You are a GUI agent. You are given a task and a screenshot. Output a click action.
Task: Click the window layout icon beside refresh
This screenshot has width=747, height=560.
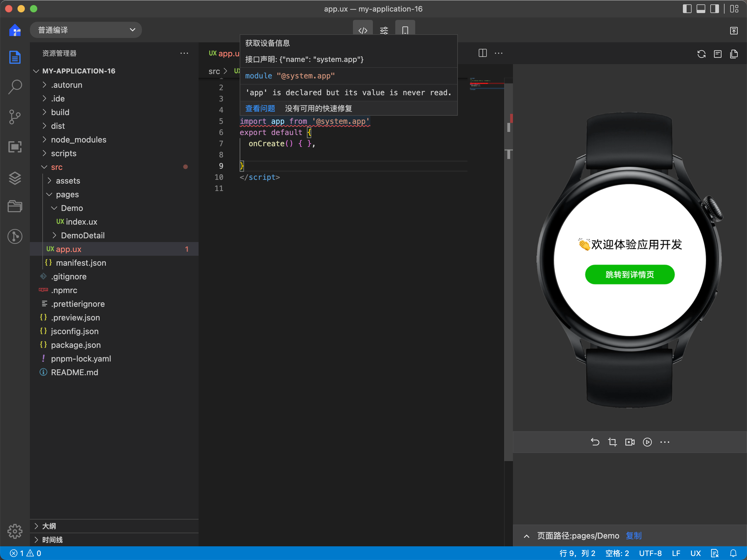(718, 54)
